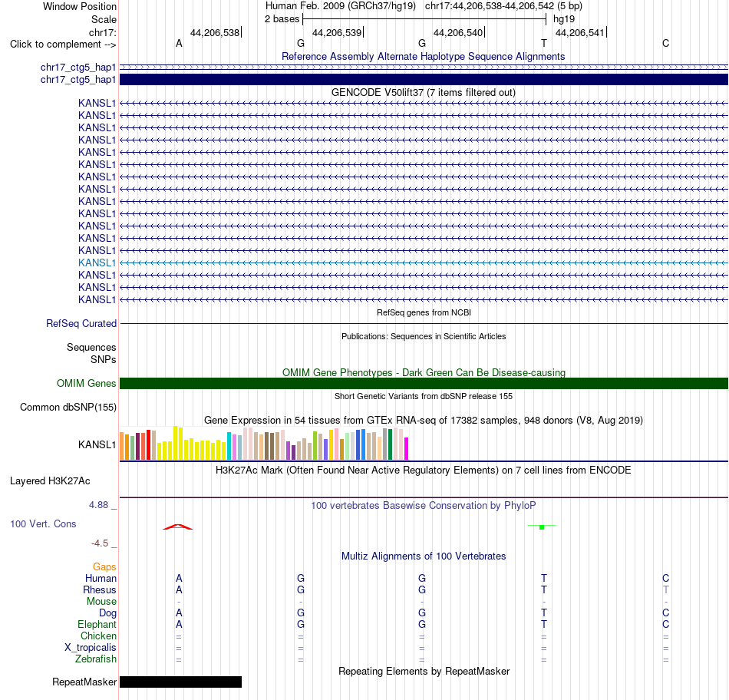Select base T in the complement sequence row
729x700 pixels.
(544, 44)
